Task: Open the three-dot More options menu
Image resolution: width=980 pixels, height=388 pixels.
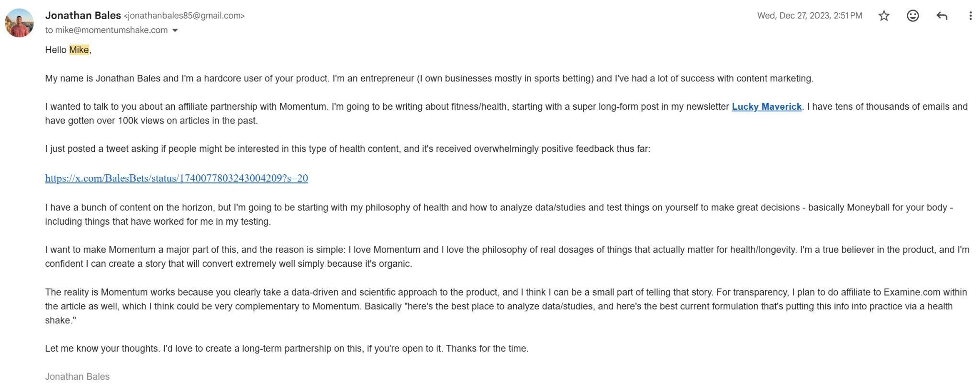Action: coord(970,16)
